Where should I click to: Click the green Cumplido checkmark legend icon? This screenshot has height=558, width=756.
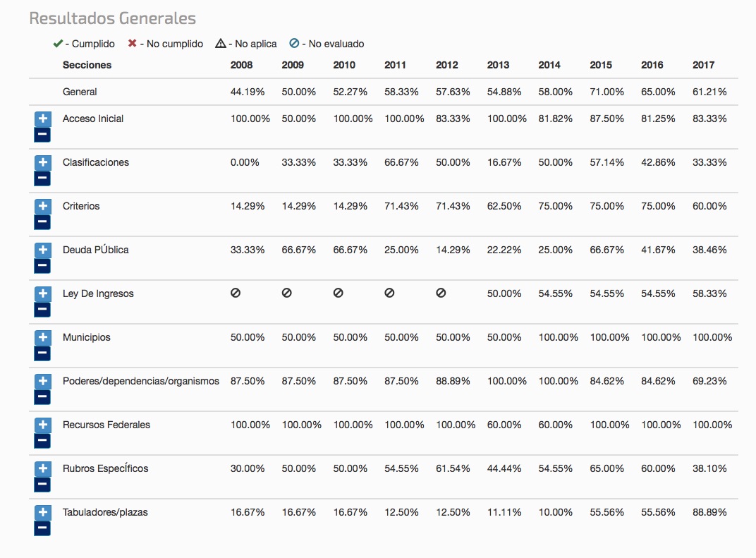click(x=58, y=44)
